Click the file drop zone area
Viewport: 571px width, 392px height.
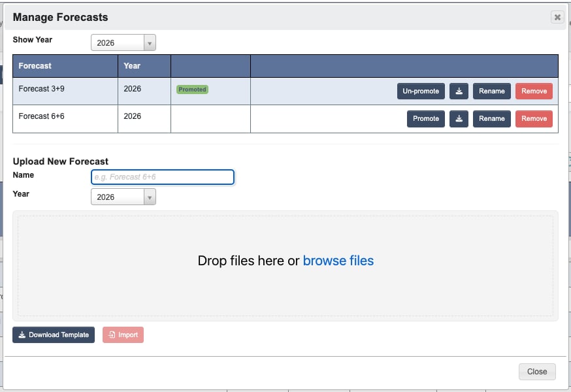click(285, 266)
